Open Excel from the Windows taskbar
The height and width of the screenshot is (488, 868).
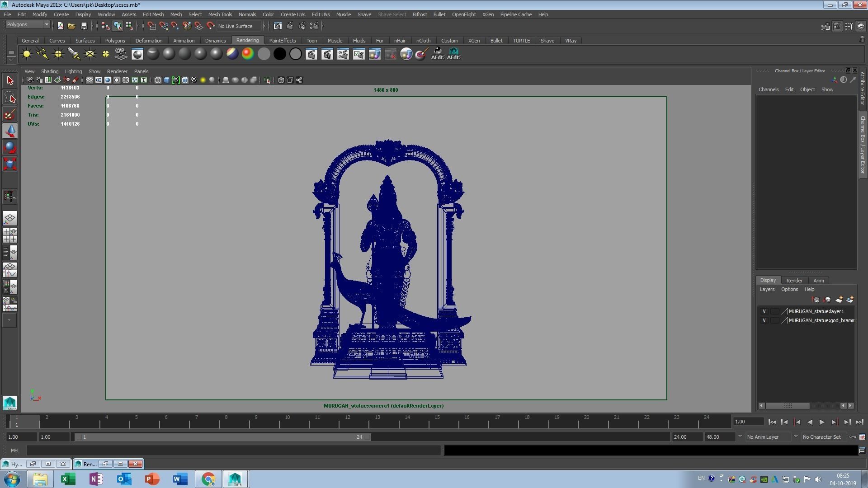pos(68,479)
